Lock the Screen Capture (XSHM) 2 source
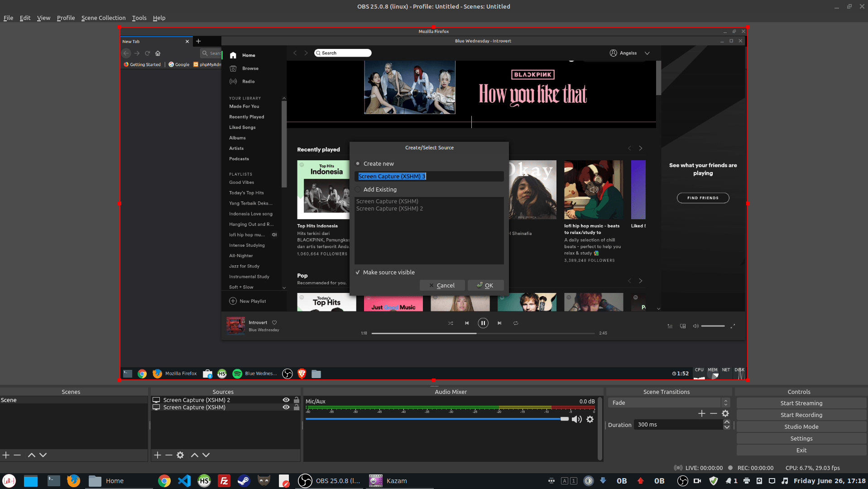This screenshot has height=489, width=868. point(297,400)
